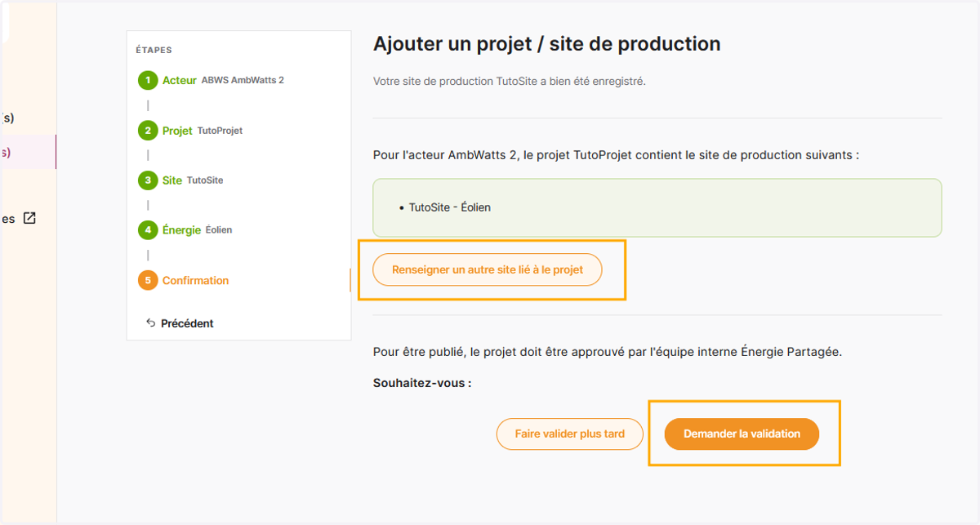Go to the Énergie step
Image resolution: width=980 pixels, height=525 pixels.
(181, 230)
